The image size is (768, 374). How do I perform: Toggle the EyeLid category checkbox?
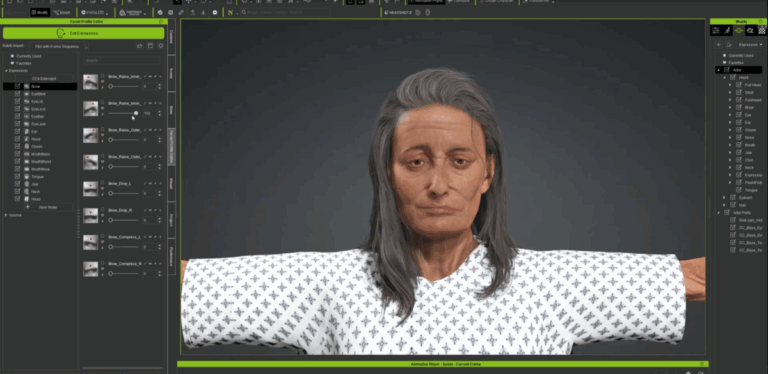coord(18,101)
